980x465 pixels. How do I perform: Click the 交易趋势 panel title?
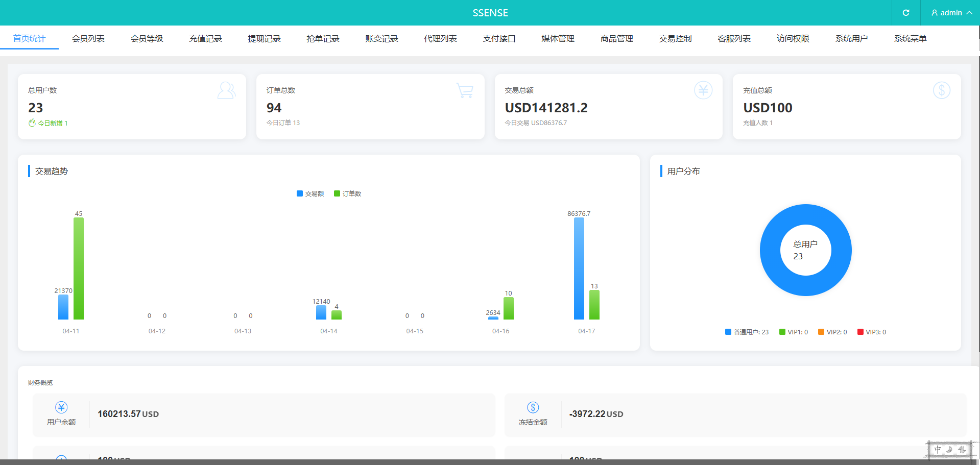[x=52, y=171]
